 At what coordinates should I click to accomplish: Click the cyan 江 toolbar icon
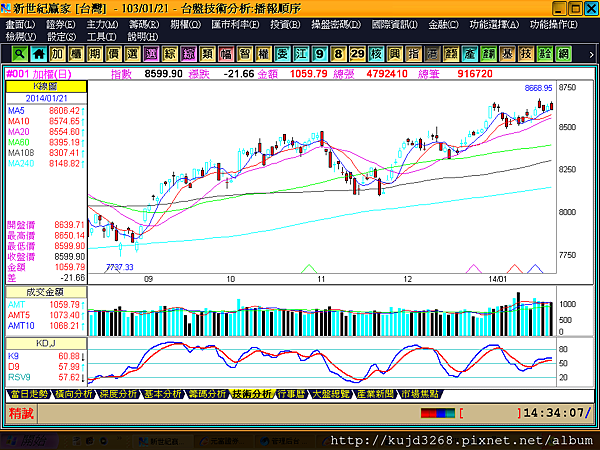(x=301, y=54)
